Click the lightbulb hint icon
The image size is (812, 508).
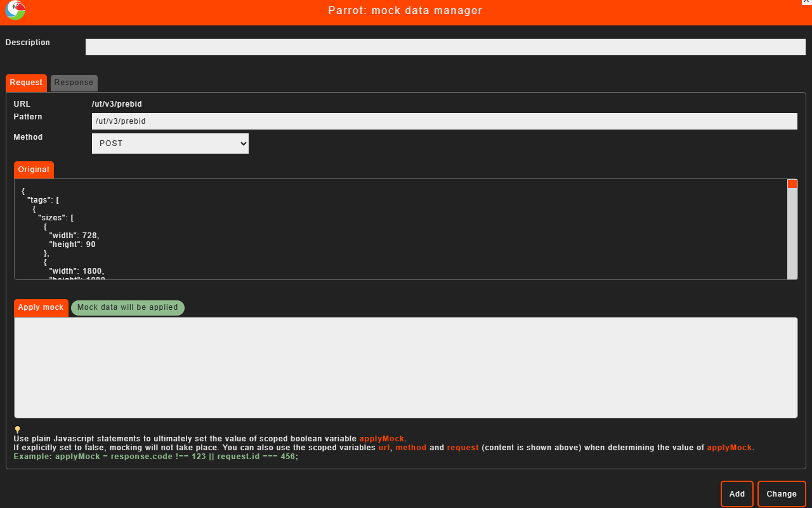[x=18, y=430]
